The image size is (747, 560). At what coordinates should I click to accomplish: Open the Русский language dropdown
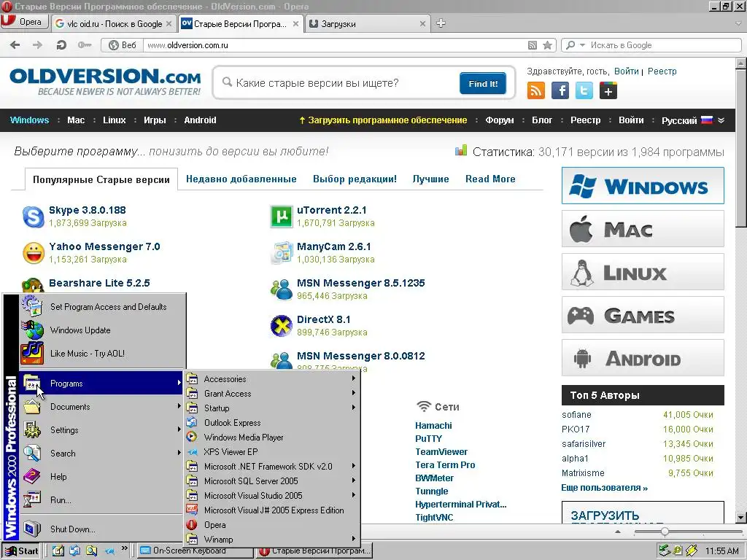pyautogui.click(x=693, y=120)
